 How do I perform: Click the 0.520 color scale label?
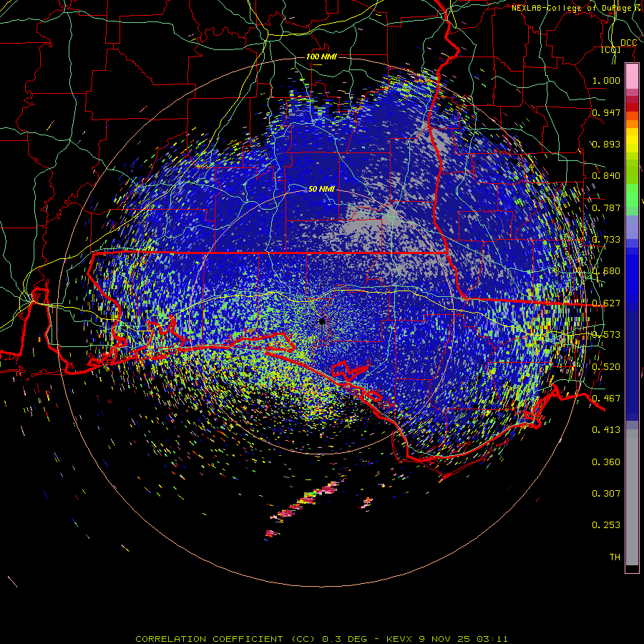click(606, 366)
